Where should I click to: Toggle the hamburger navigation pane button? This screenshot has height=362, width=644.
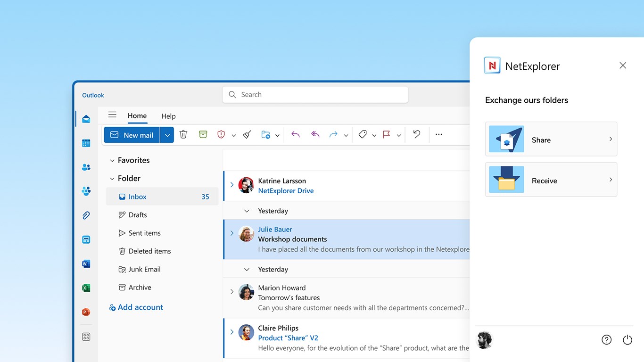[x=112, y=115]
